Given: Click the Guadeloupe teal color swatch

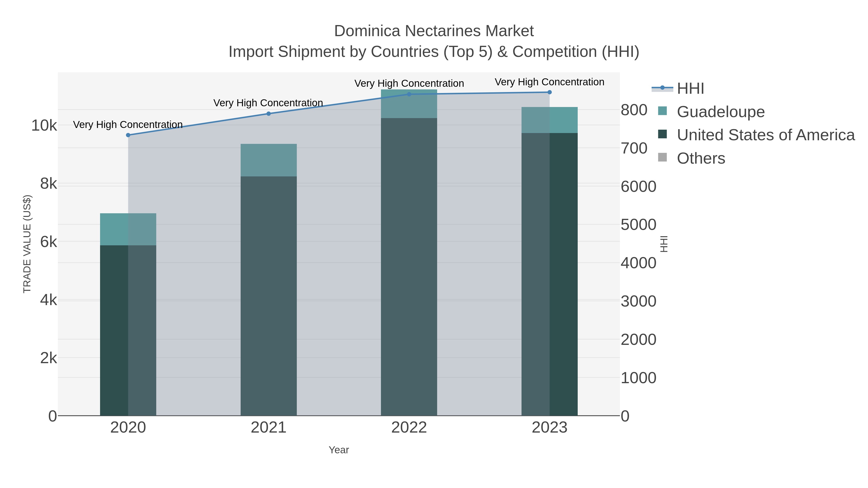Looking at the screenshot, I should [663, 111].
